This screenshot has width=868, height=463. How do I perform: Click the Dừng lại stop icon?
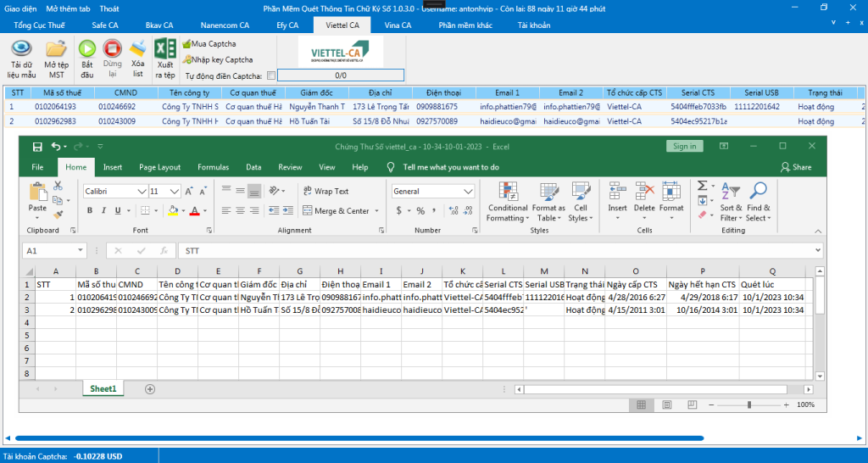click(x=113, y=49)
